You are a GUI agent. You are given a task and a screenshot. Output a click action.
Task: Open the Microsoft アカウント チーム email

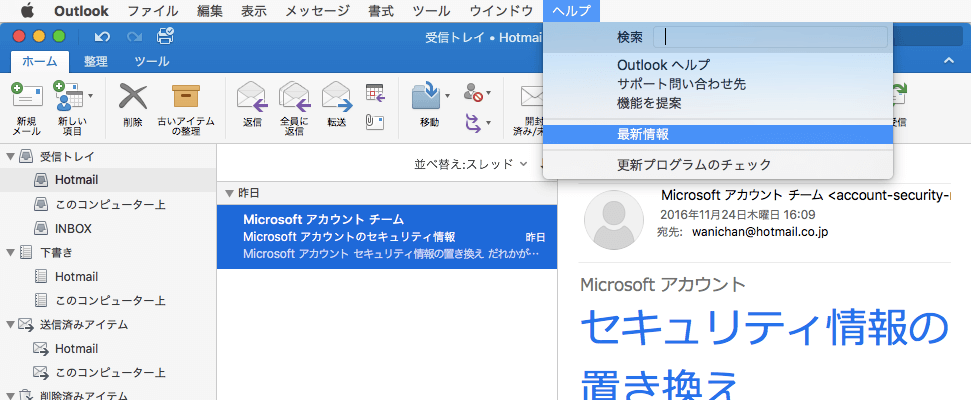pyautogui.click(x=387, y=237)
